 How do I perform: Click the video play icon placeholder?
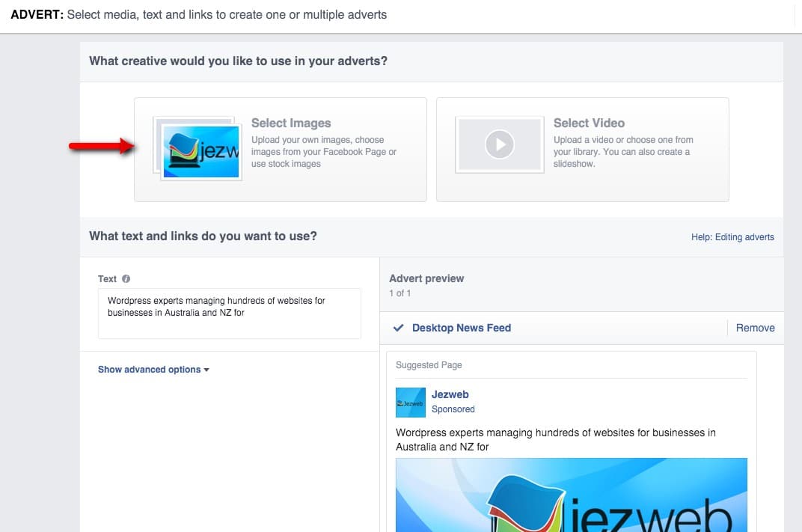coord(499,144)
